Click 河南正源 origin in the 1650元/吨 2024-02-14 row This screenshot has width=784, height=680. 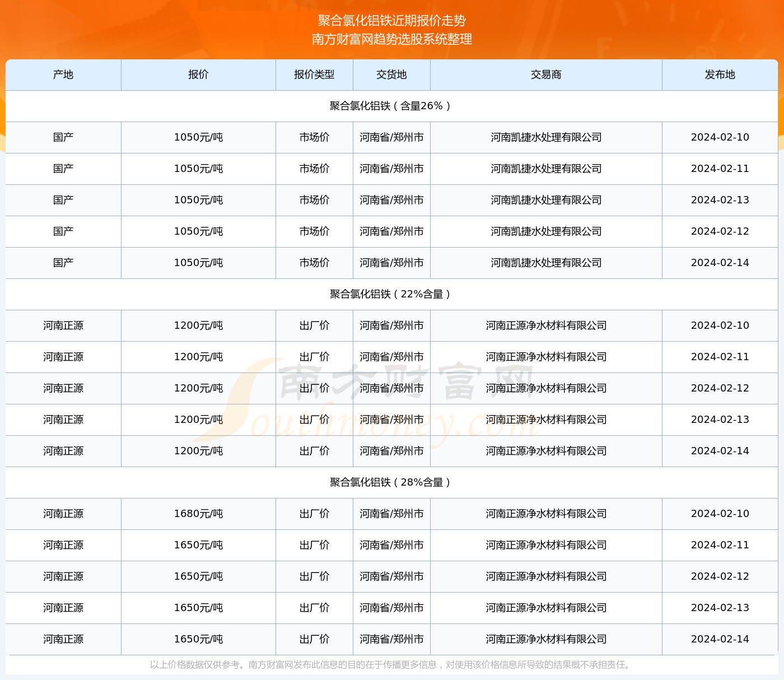coord(63,639)
